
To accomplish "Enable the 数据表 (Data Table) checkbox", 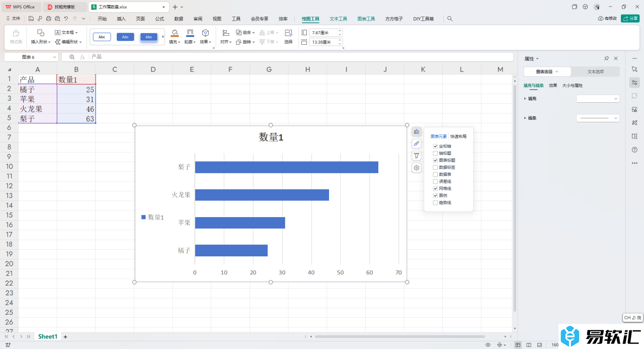I will (435, 174).
